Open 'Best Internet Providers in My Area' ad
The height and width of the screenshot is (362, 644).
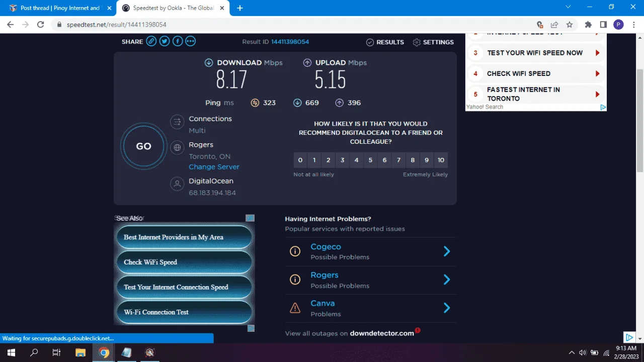point(184,237)
